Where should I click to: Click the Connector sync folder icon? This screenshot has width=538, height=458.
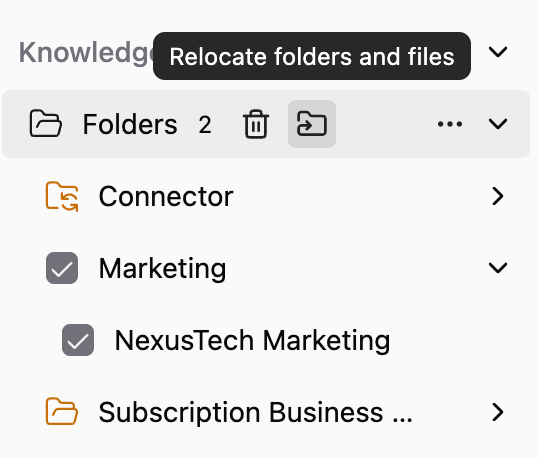pyautogui.click(x=62, y=196)
